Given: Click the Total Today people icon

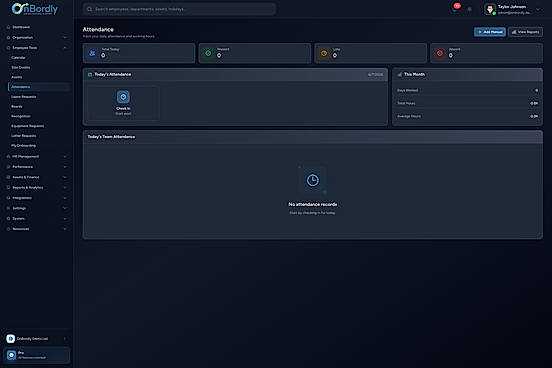Looking at the screenshot, I should coord(92,53).
